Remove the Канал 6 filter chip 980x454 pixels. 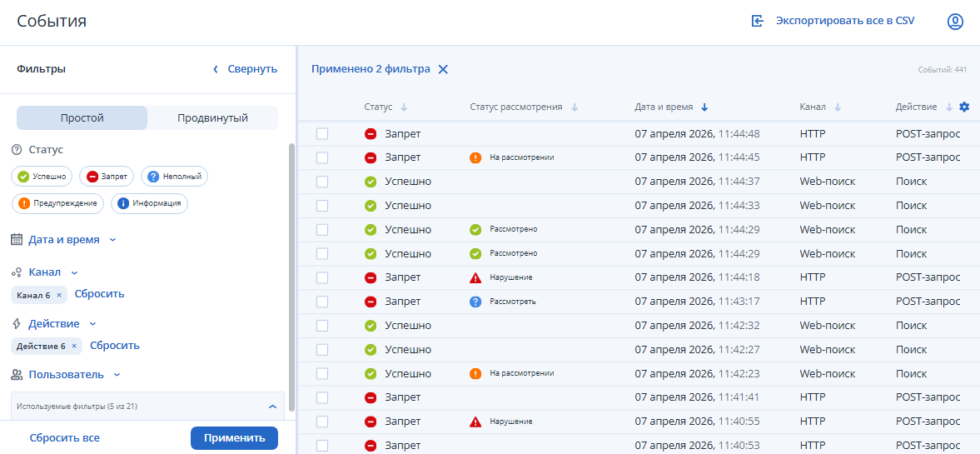(59, 295)
